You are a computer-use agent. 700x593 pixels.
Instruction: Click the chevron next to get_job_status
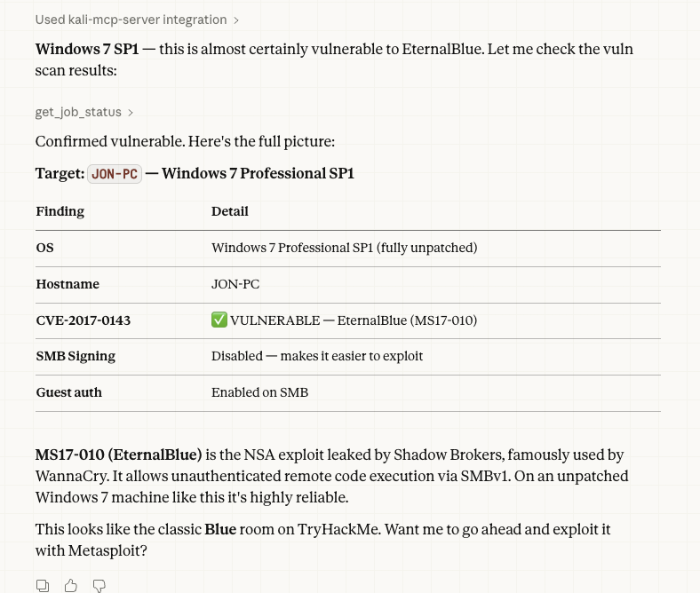tap(131, 113)
